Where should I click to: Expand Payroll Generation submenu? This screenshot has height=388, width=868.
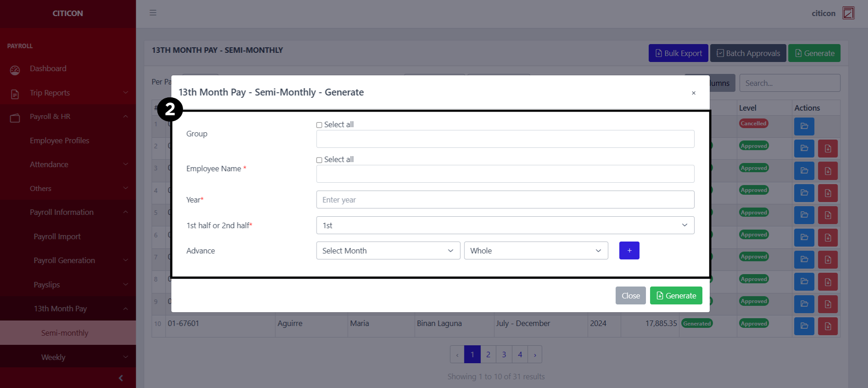(68, 260)
